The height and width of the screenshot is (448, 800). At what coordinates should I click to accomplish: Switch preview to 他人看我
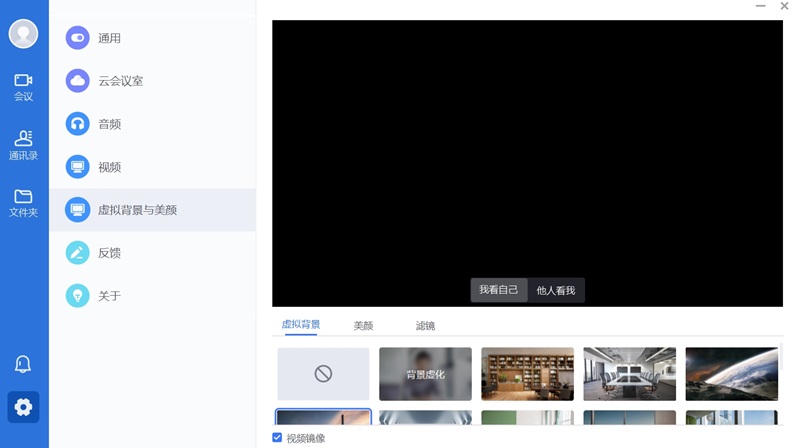pos(556,290)
